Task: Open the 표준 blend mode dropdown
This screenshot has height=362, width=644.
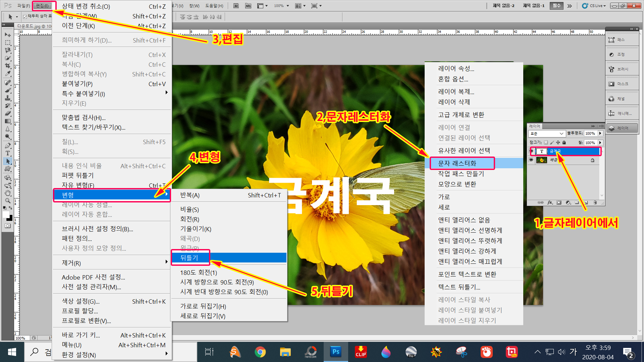Action: 547,133
